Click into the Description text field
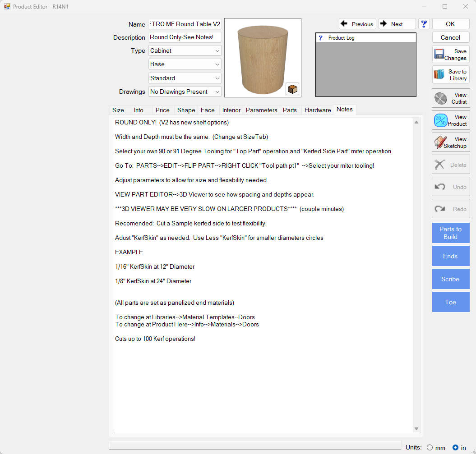The image size is (476, 454). click(185, 37)
